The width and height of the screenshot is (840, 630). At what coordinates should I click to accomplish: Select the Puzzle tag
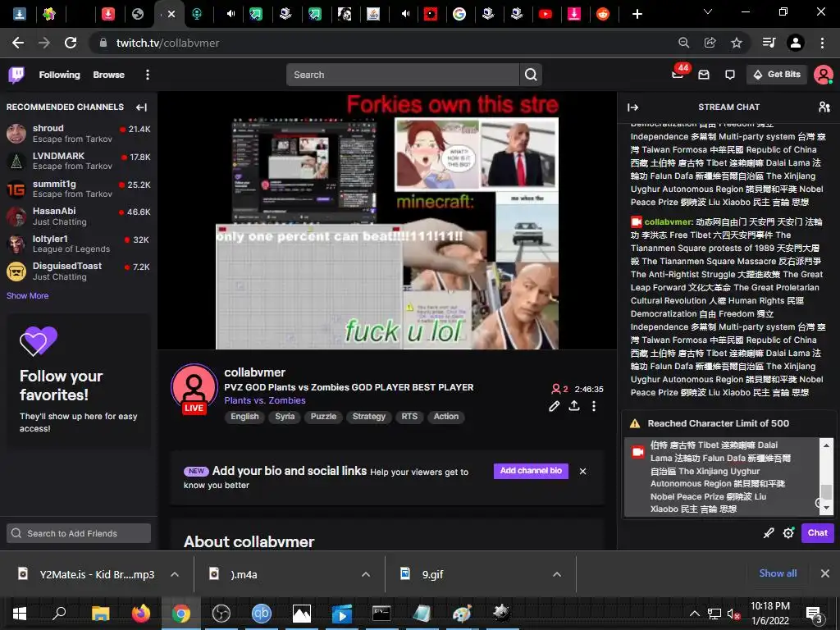(x=323, y=417)
